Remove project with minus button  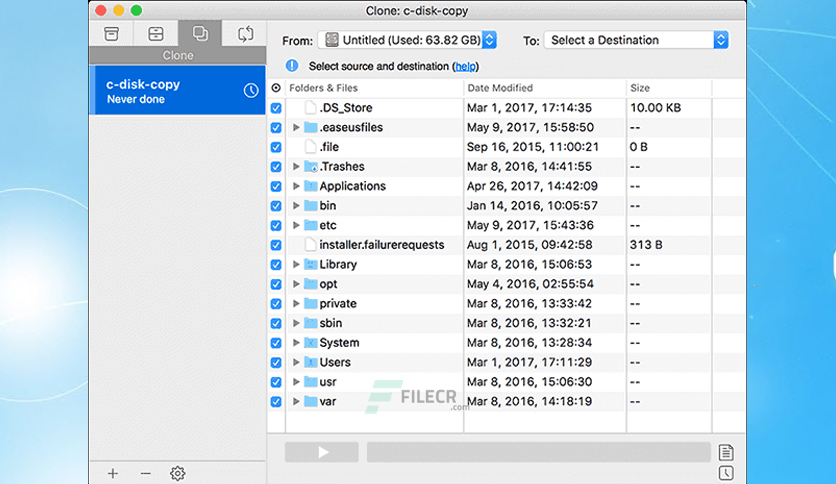coord(146,473)
